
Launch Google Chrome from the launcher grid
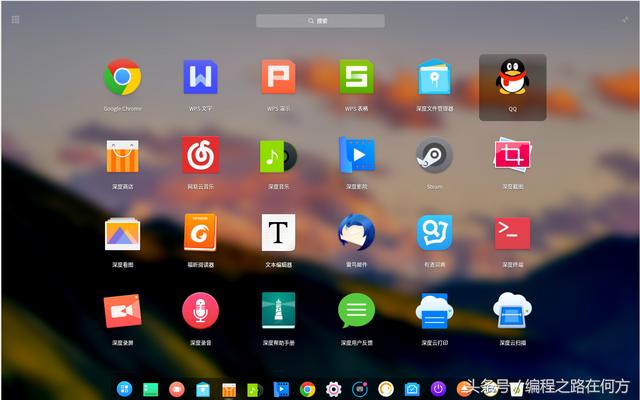click(x=122, y=77)
